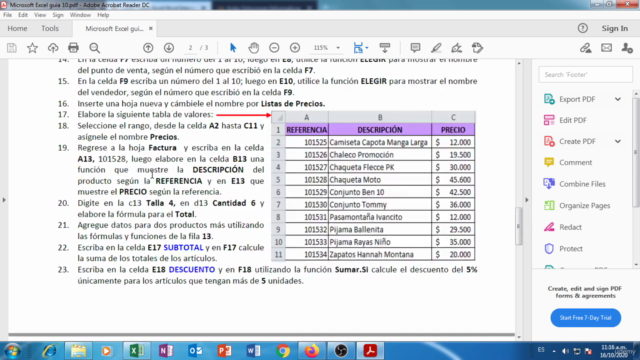Zoom out with minus icon
This screenshot has height=360, width=640.
[x=274, y=48]
